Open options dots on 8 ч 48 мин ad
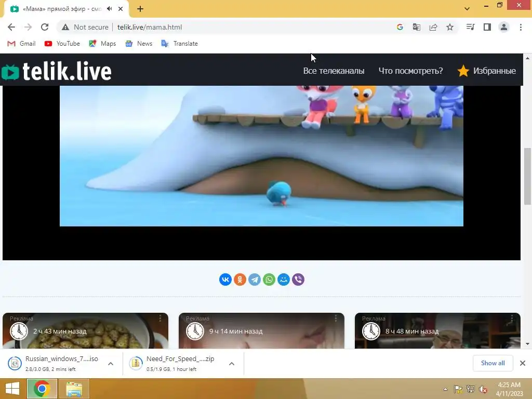The height and width of the screenshot is (399, 532). coord(512,318)
